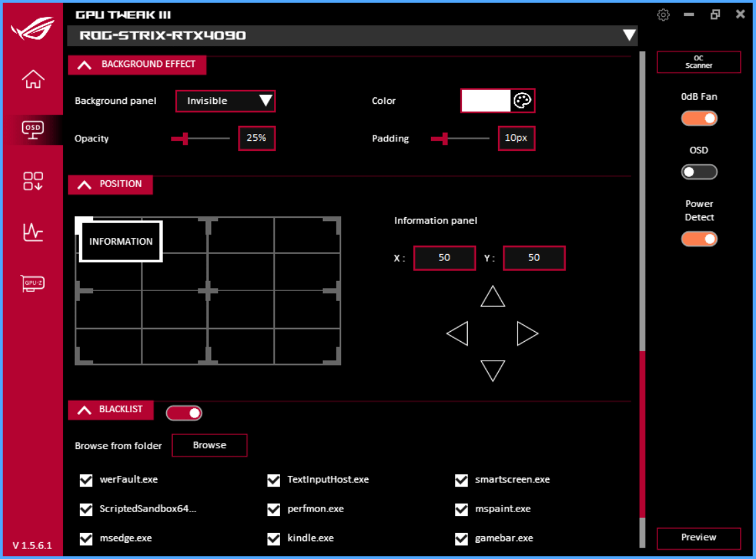Screen dimensions: 756x559
Task: Open settings via the gear icon
Action: [x=664, y=15]
